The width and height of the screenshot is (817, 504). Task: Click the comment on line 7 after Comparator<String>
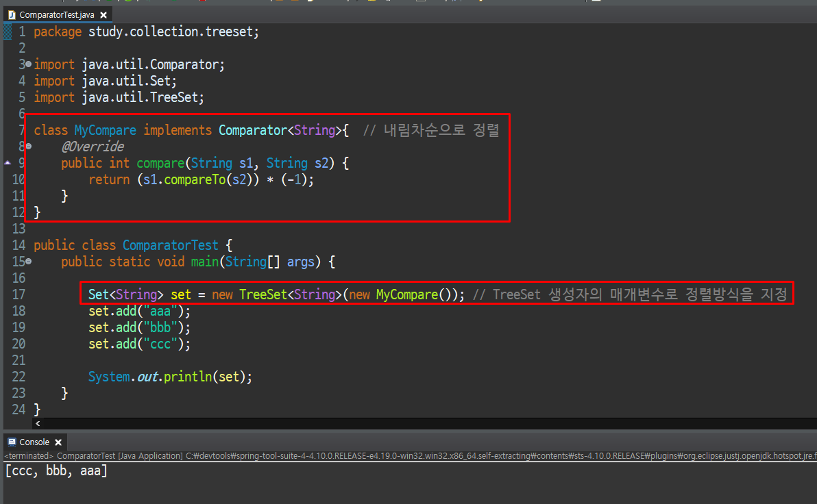tap(431, 130)
